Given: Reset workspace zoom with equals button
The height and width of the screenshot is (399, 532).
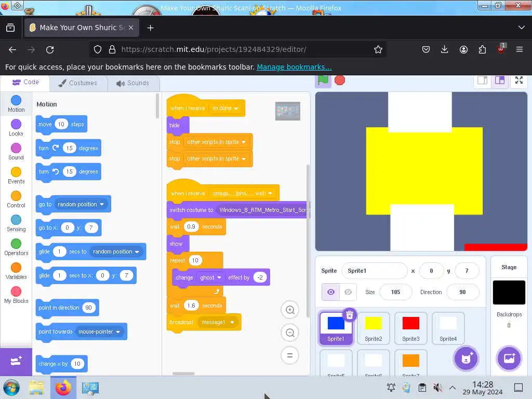Looking at the screenshot, I should 290,355.
